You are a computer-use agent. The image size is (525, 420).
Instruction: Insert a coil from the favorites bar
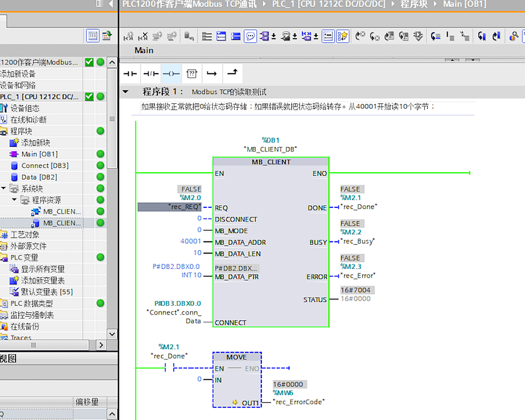coord(171,73)
